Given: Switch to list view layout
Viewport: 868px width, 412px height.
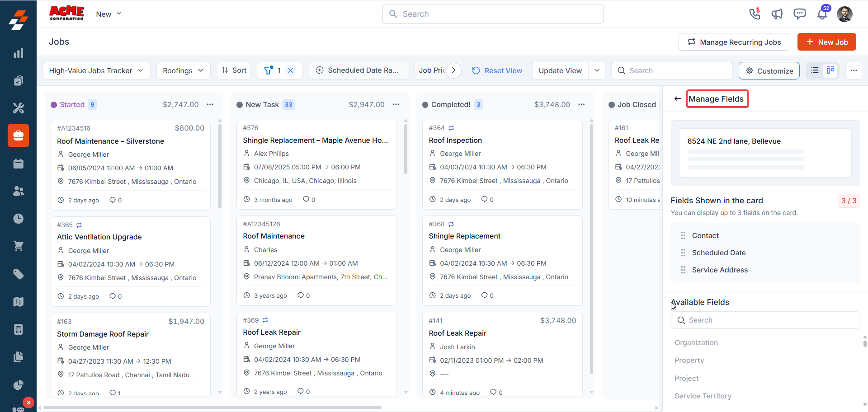Looking at the screenshot, I should point(815,70).
